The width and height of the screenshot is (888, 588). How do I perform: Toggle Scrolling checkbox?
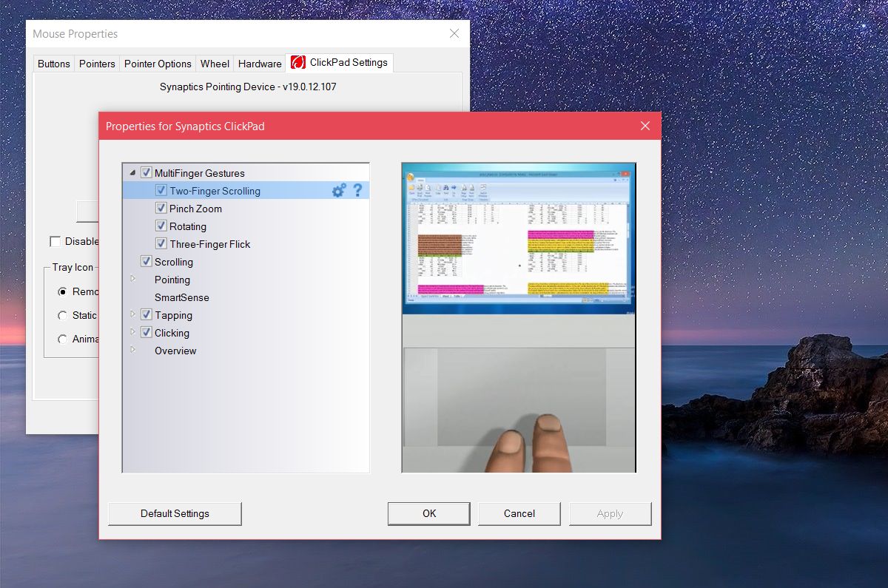click(x=146, y=262)
